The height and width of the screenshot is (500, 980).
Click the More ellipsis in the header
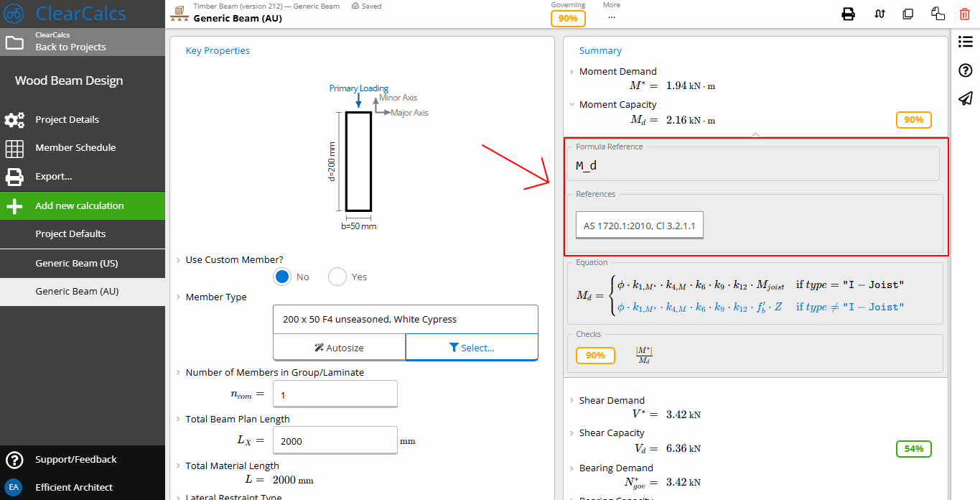[x=611, y=17]
